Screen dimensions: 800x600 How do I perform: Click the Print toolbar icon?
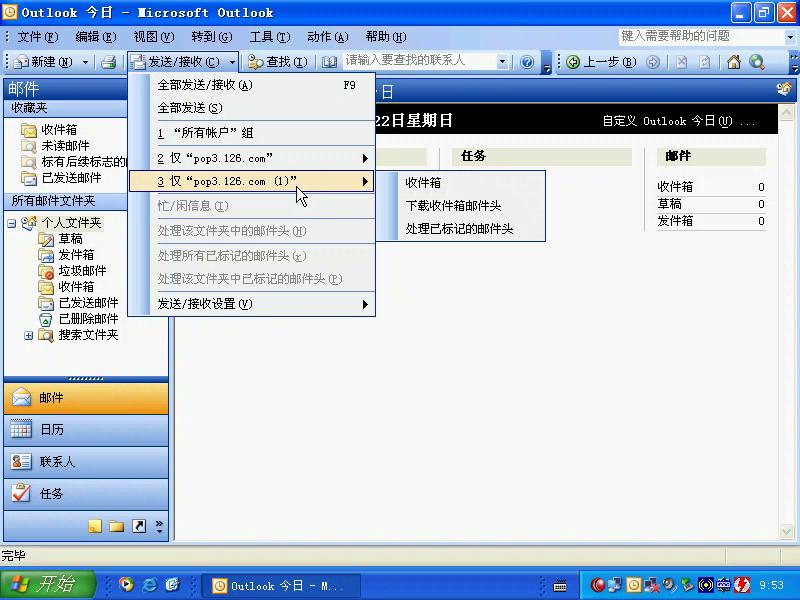108,62
